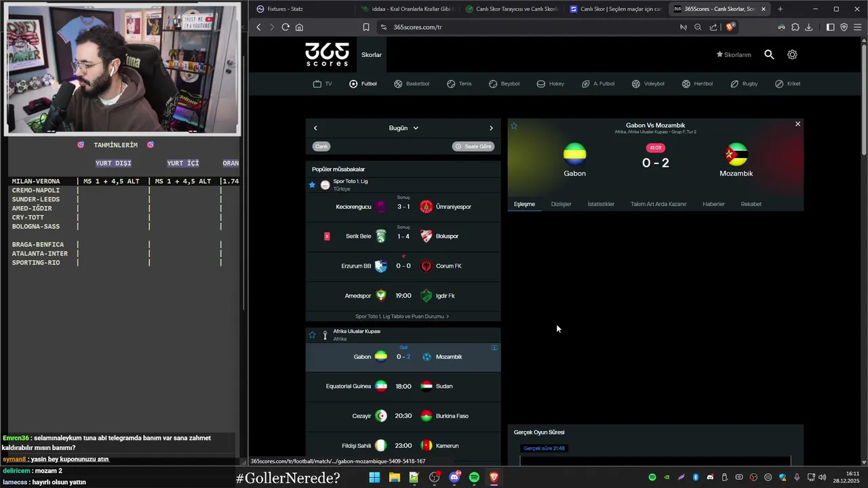Screen dimensions: 868x488
Task: Open Spotify from taskbar
Action: coord(474,478)
